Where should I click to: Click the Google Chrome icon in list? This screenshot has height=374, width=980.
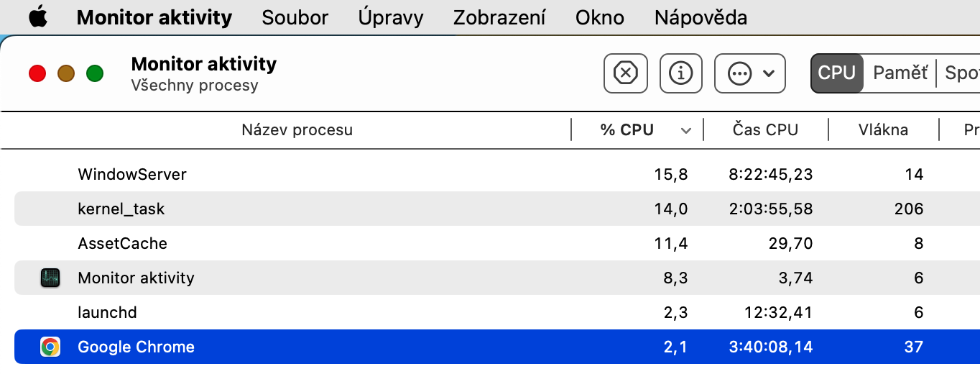pyautogui.click(x=50, y=347)
